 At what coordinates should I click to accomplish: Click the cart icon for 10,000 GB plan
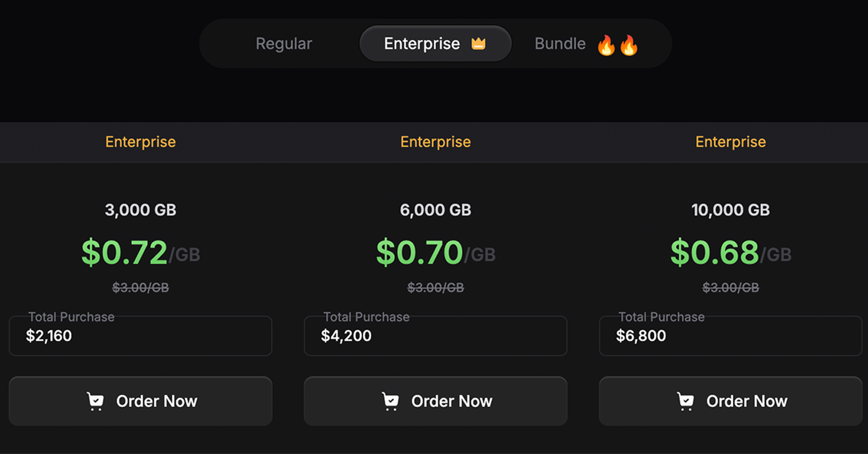[685, 401]
